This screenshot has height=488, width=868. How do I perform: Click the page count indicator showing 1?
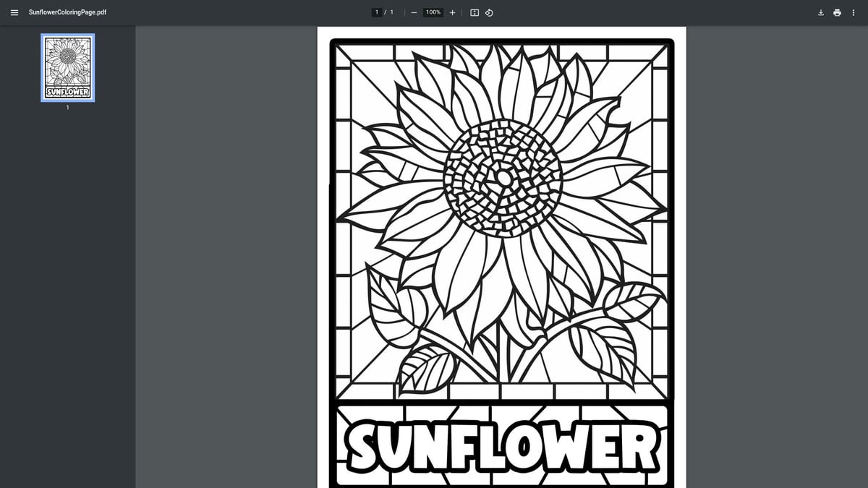point(391,12)
